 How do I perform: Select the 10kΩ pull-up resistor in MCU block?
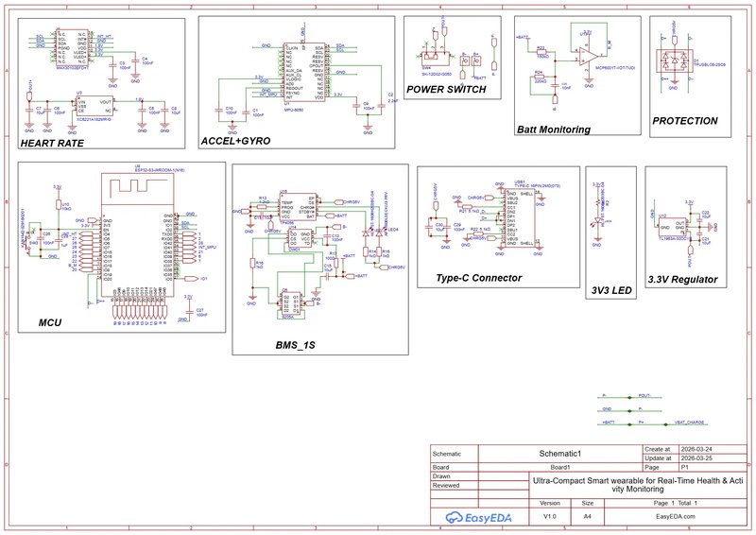pyautogui.click(x=59, y=205)
